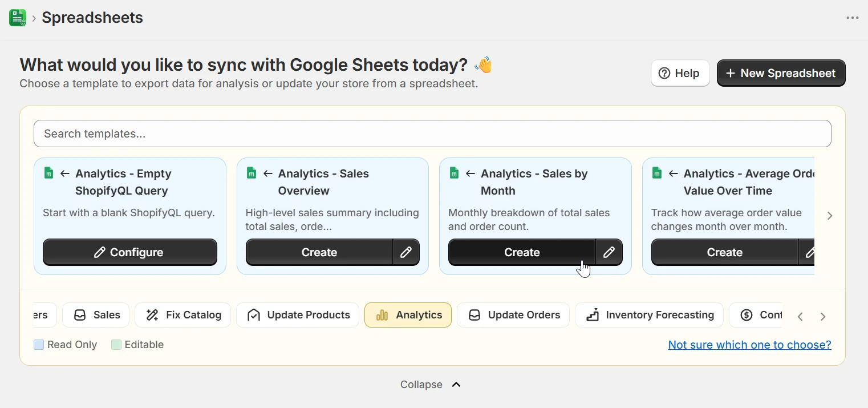Click the 'Analytics - Sales Overview' card title

point(323,182)
